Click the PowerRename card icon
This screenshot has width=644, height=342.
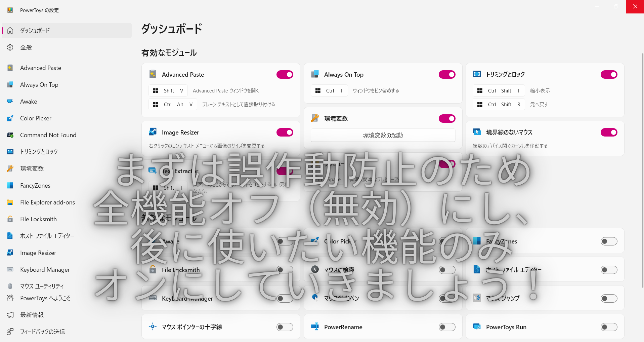(315, 327)
